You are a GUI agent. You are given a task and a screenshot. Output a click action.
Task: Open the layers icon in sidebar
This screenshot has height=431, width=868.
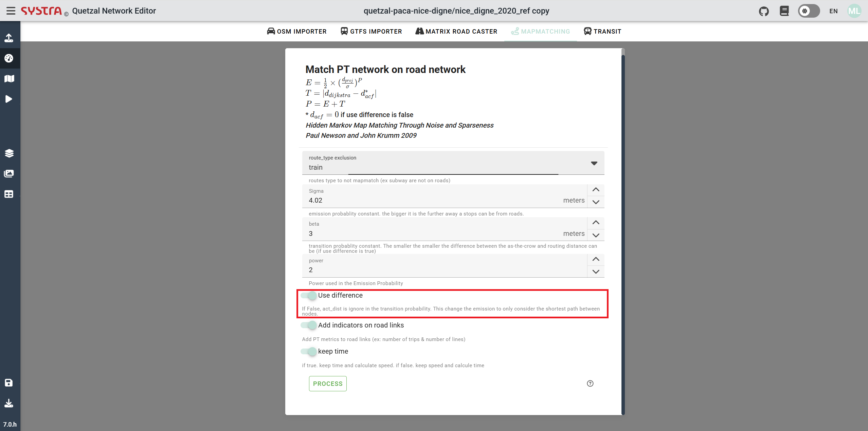point(9,153)
